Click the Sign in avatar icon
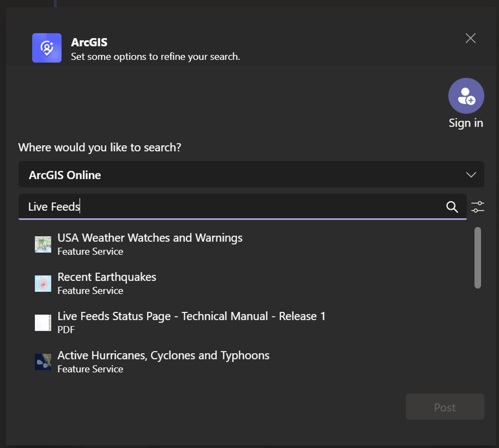Image resolution: width=499 pixels, height=448 pixels. coord(466,96)
